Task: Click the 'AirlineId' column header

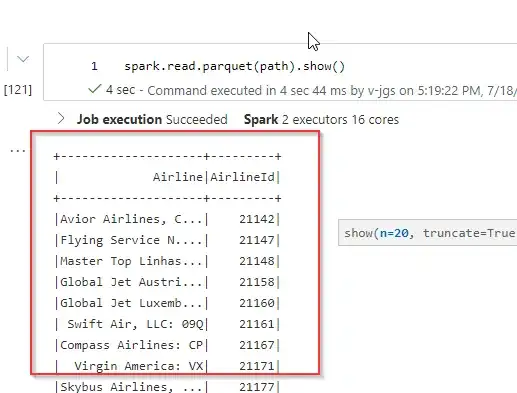Action: point(242,177)
